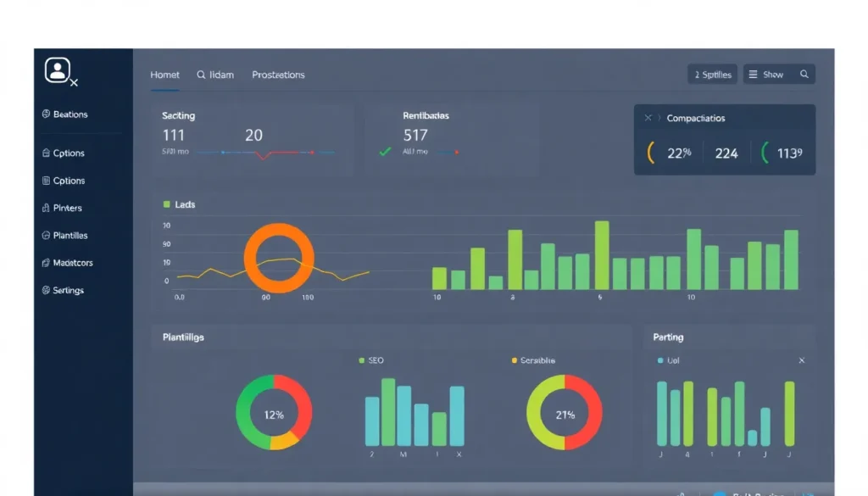Screen dimensions: 868x496
Task: Open Settings via its gear icon
Action: [46, 290]
